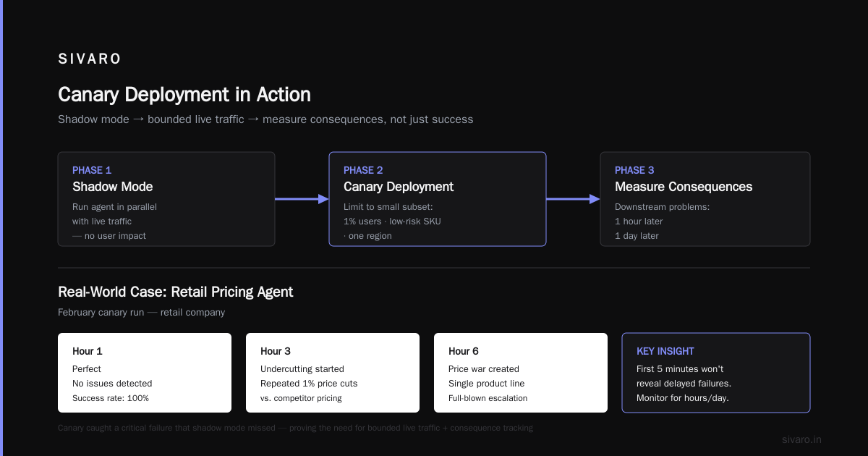Viewport: 868px width, 456px height.
Task: Click 'Real-World Case: Retail Pricing Agent' heading
Action: click(x=176, y=292)
